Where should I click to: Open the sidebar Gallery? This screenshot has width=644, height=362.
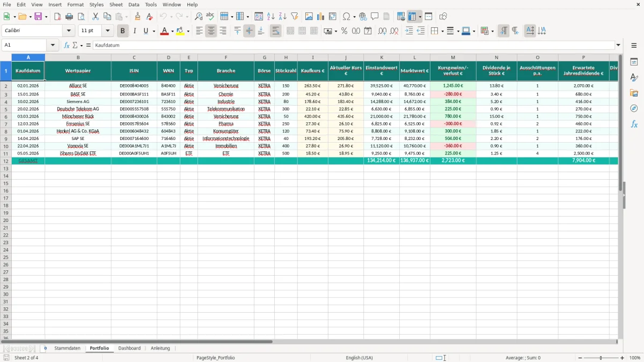click(634, 93)
